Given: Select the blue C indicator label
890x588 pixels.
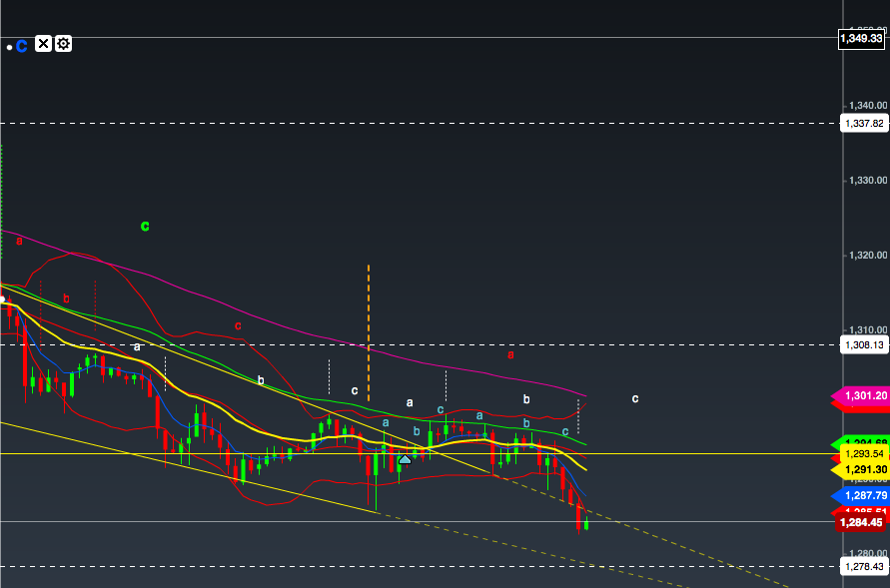Looking at the screenshot, I should (x=22, y=46).
